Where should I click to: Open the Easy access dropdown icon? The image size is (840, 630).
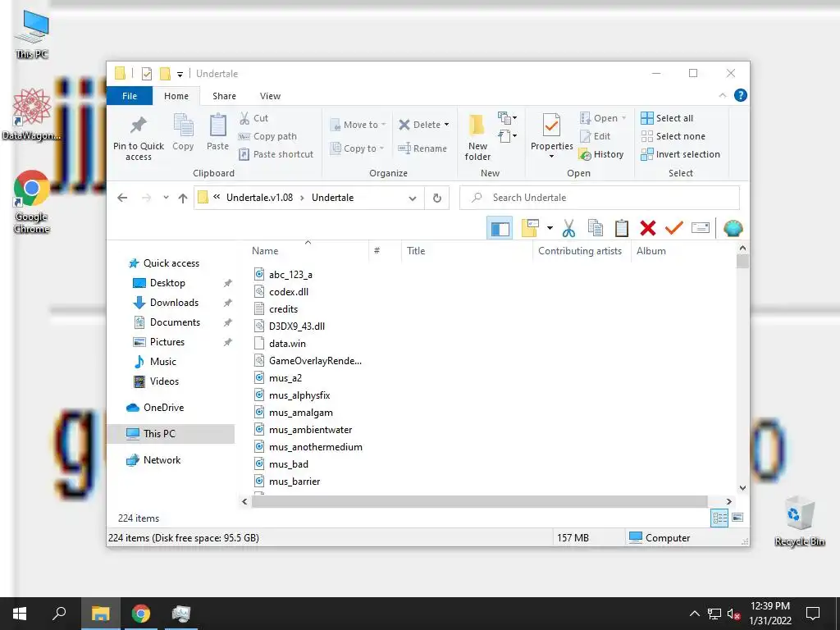[507, 136]
